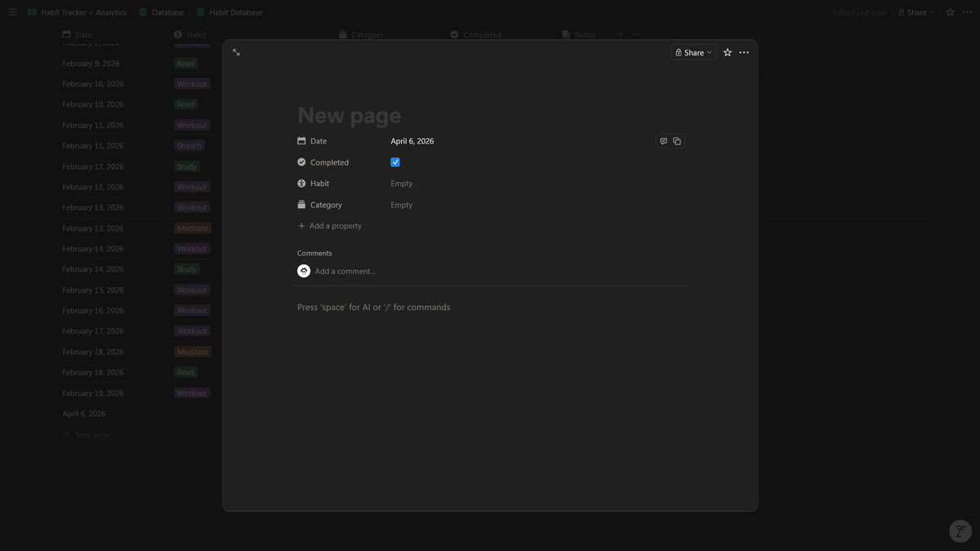Click the Completed property check icon
The width and height of the screenshot is (980, 551).
click(301, 162)
